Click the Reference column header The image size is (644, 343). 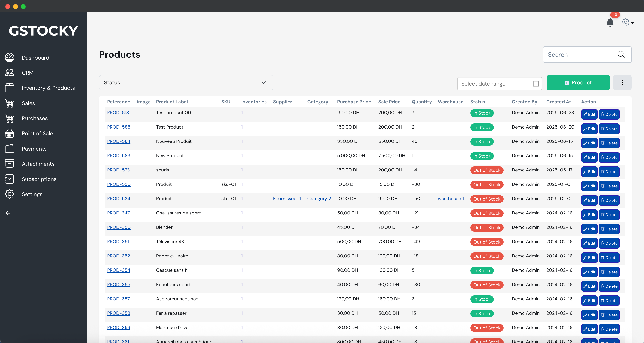[x=119, y=102]
